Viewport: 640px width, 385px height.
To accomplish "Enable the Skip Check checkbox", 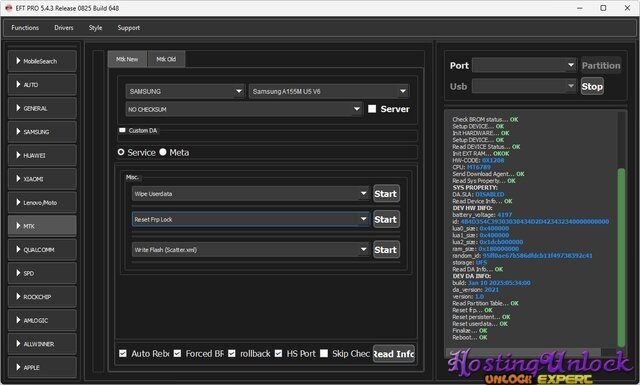I will (324, 353).
